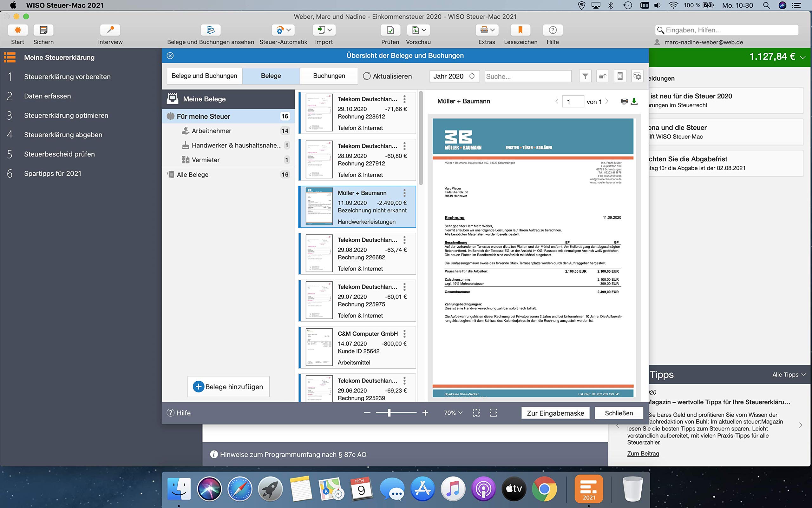Click Aktualisieren refresh button
The width and height of the screenshot is (812, 508).
387,76
